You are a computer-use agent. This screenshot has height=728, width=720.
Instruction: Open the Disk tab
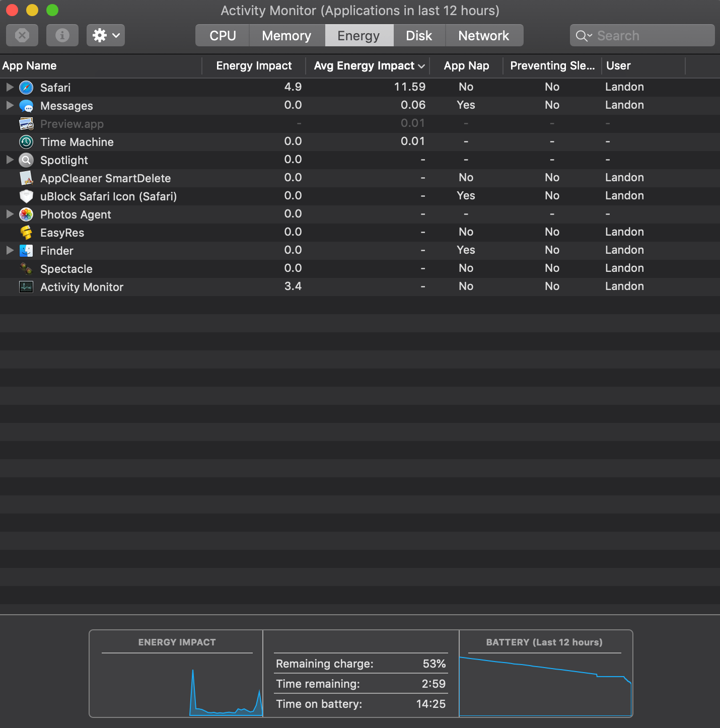pyautogui.click(x=419, y=35)
